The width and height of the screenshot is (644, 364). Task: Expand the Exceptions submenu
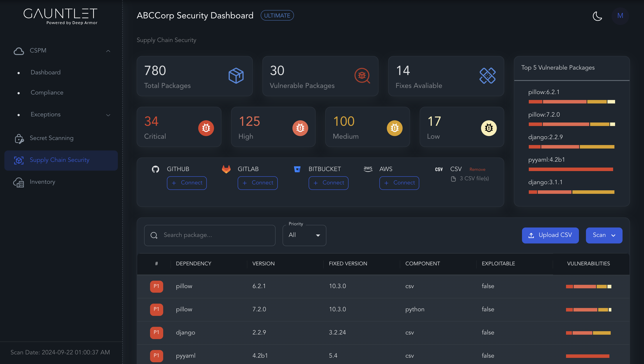click(108, 115)
